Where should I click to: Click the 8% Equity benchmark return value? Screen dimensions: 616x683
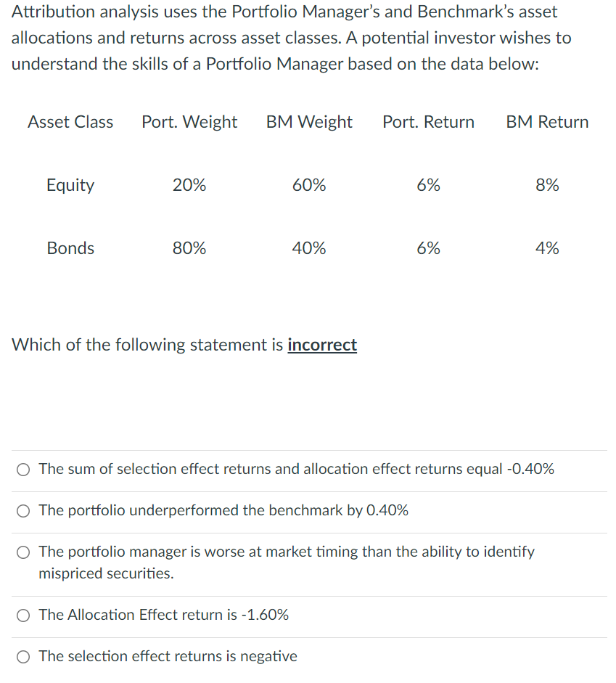(546, 185)
